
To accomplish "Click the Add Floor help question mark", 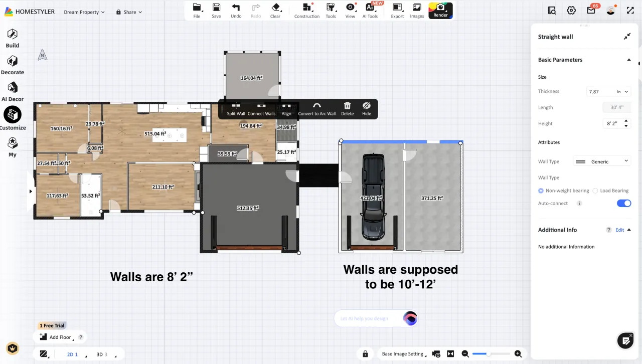I will pos(80,337).
